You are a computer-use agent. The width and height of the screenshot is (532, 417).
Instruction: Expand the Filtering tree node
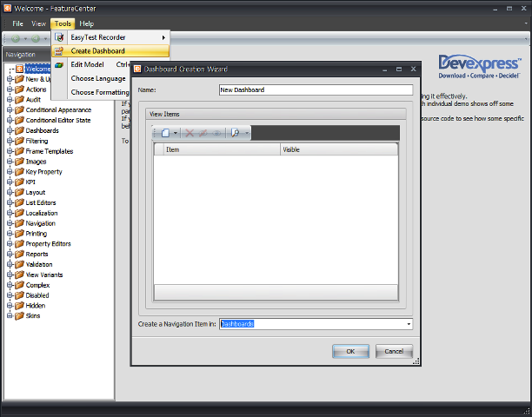[x=10, y=141]
